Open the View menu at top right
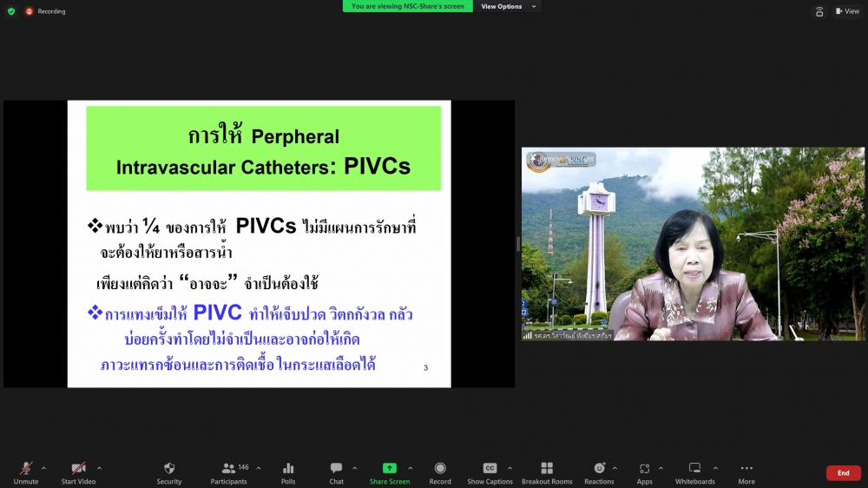Image resolution: width=868 pixels, height=488 pixels. tap(847, 11)
